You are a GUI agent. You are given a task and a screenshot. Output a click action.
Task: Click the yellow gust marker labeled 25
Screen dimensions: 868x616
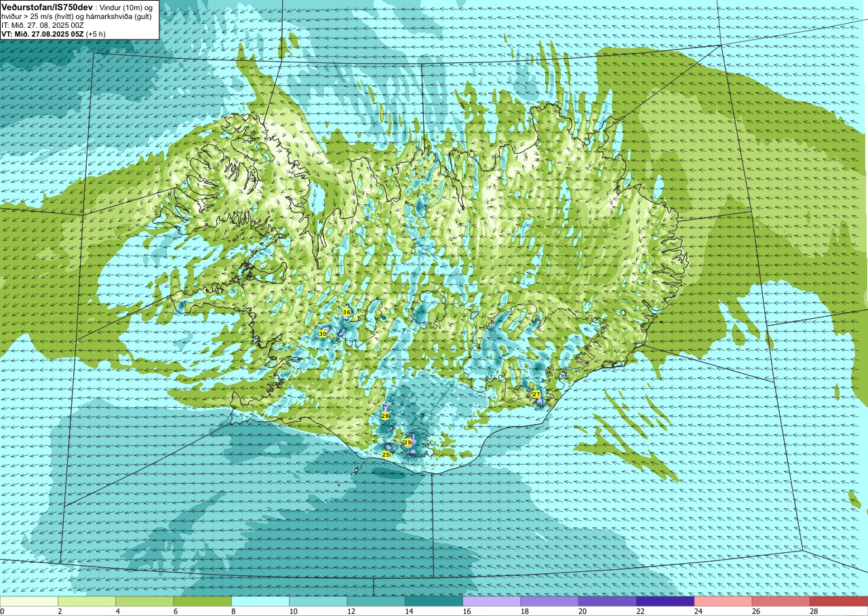(386, 455)
